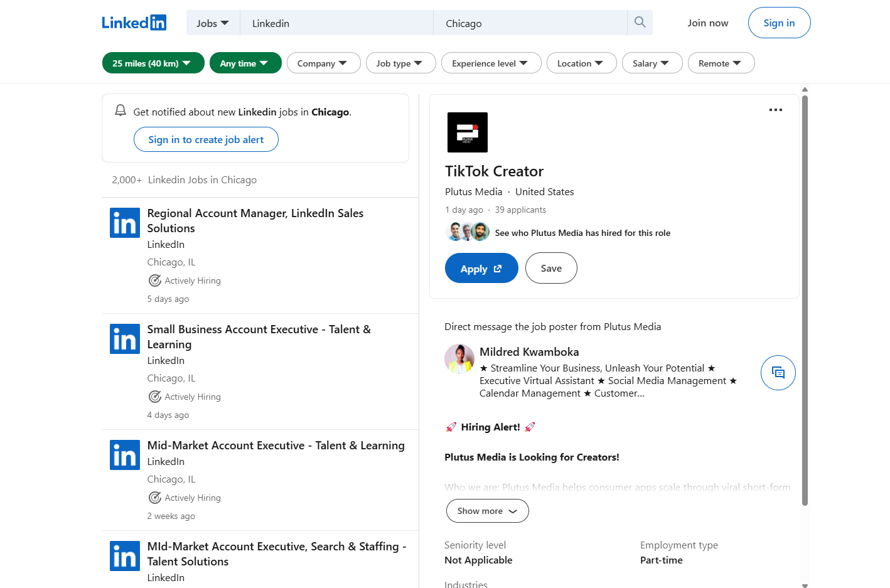This screenshot has height=588, width=890.
Task: Save the TikTok Creator job
Action: [551, 268]
